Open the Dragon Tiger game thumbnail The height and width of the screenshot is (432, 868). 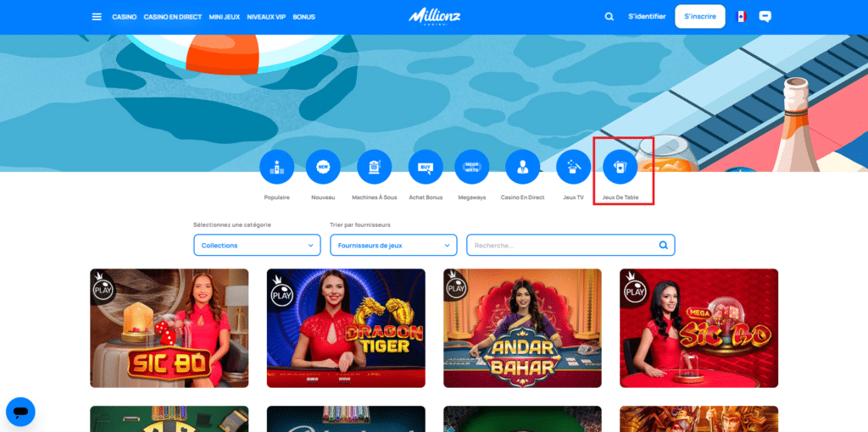(x=346, y=328)
